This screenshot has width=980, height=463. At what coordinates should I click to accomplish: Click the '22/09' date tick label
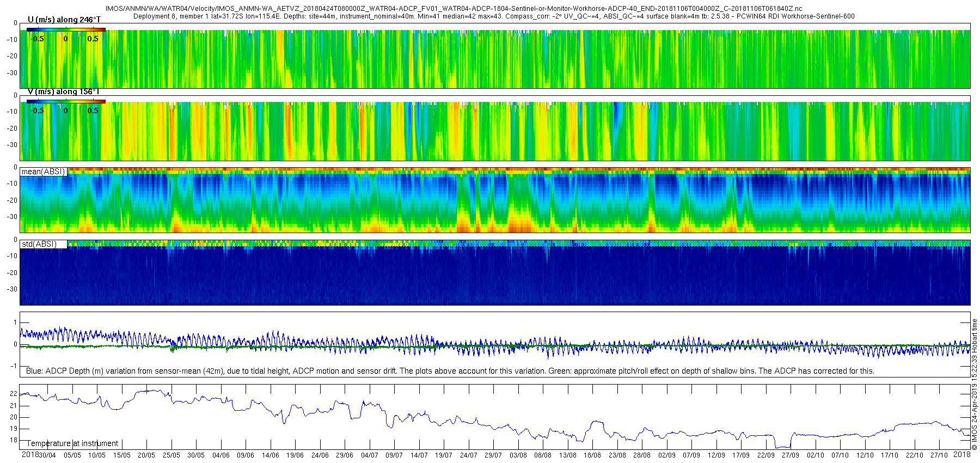(766, 455)
